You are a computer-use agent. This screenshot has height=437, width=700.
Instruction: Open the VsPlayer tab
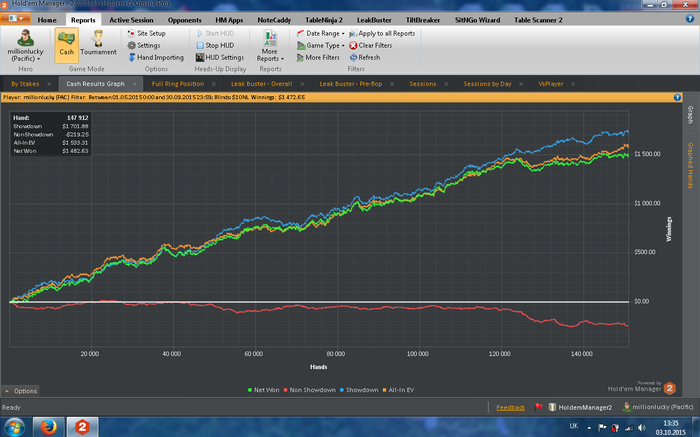[x=550, y=84]
